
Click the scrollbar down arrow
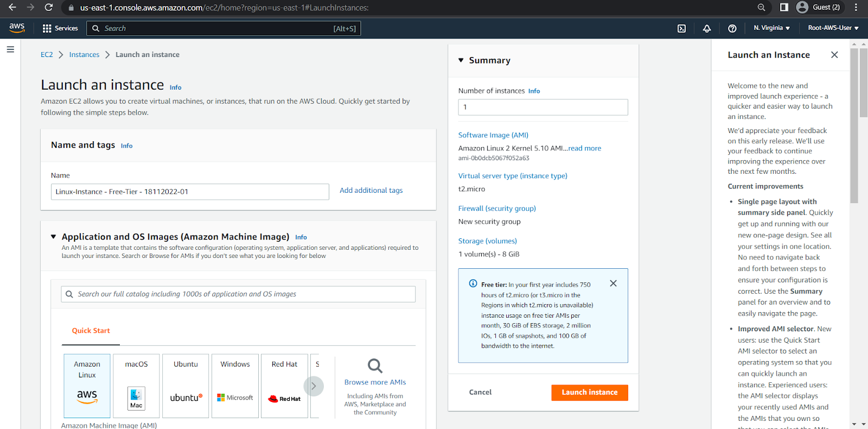click(x=854, y=424)
